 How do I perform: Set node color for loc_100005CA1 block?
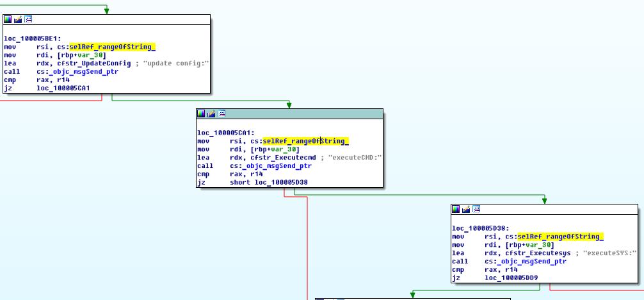pos(201,113)
